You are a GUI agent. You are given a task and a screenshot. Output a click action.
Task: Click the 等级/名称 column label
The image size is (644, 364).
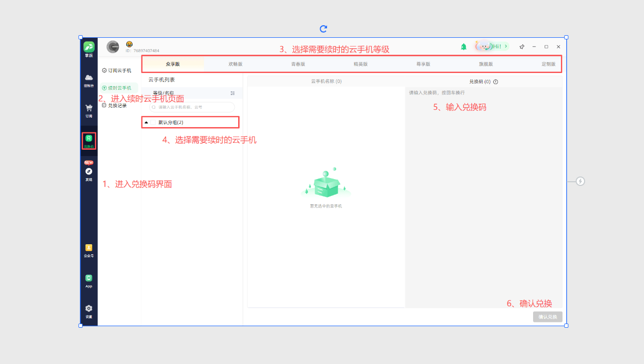pos(163,93)
